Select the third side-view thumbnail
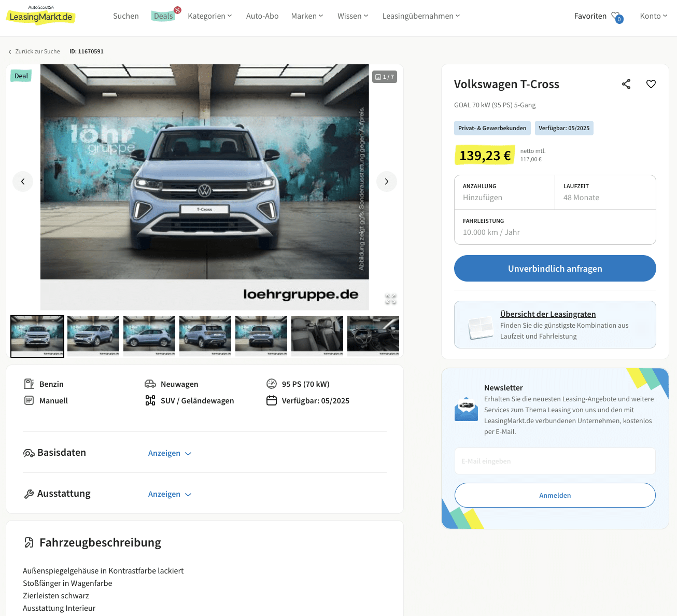677x616 pixels. point(149,336)
